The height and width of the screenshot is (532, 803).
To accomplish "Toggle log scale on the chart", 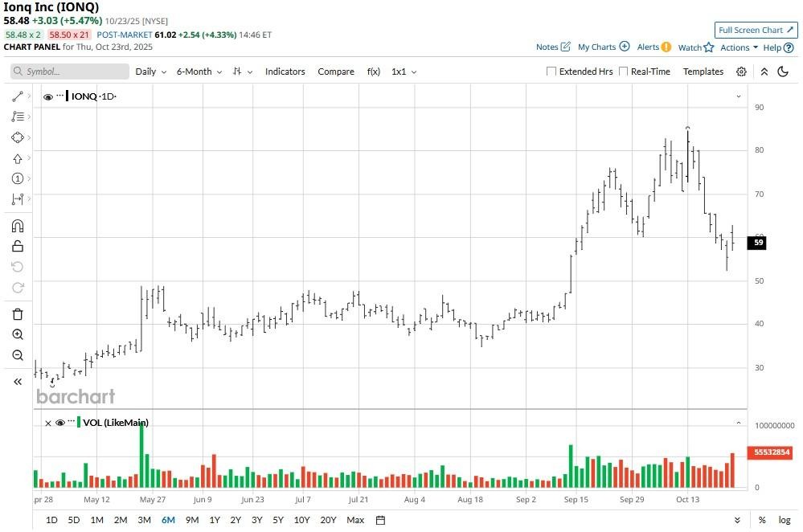I will [x=785, y=520].
